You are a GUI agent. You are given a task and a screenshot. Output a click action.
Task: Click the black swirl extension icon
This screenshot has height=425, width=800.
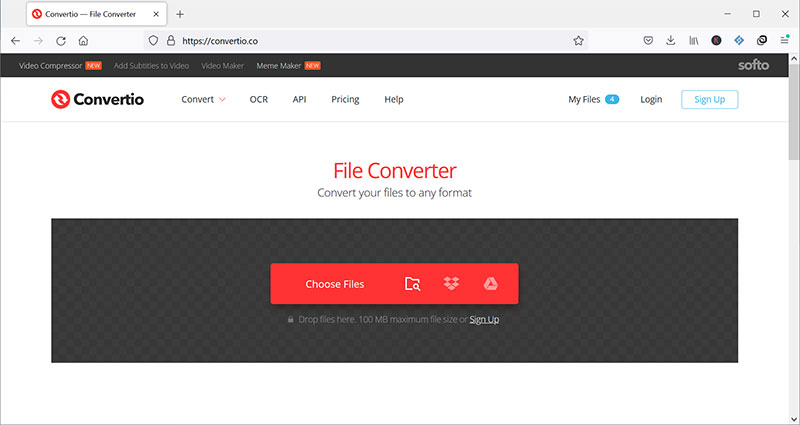[x=762, y=41]
